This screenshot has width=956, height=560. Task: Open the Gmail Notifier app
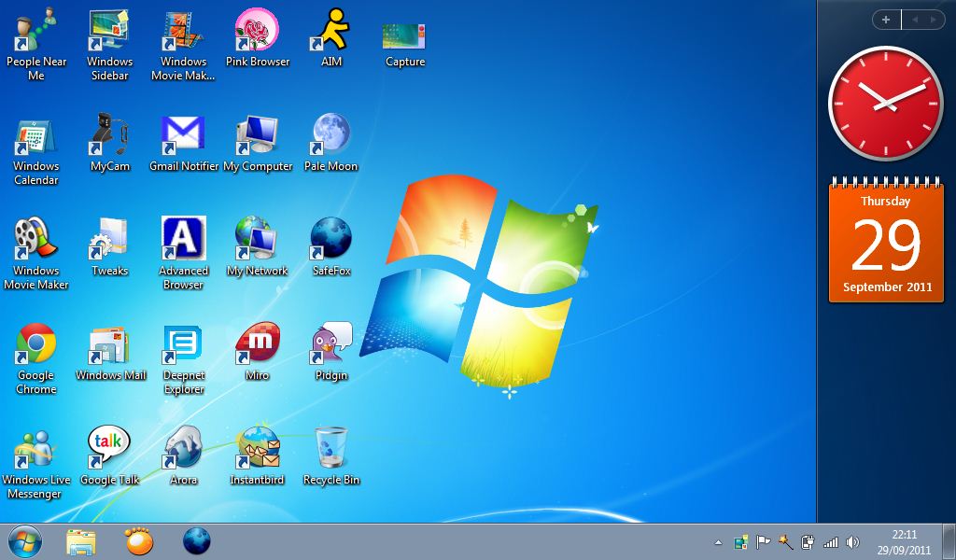pos(183,131)
